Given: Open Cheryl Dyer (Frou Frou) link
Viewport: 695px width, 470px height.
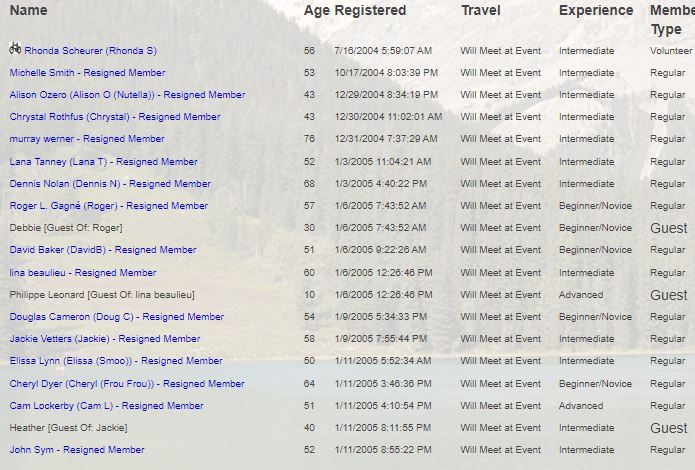Looking at the screenshot, I should coord(127,384).
